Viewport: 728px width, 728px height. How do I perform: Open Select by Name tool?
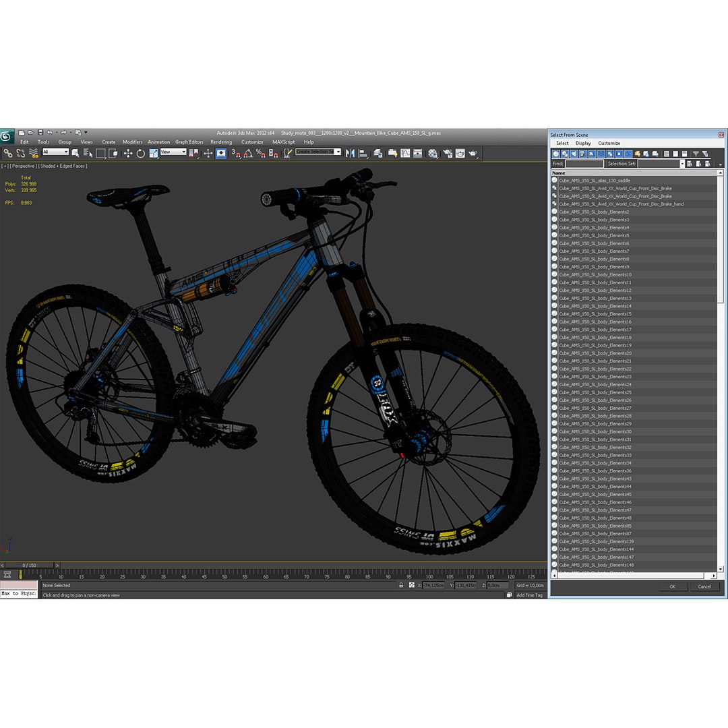(88, 153)
